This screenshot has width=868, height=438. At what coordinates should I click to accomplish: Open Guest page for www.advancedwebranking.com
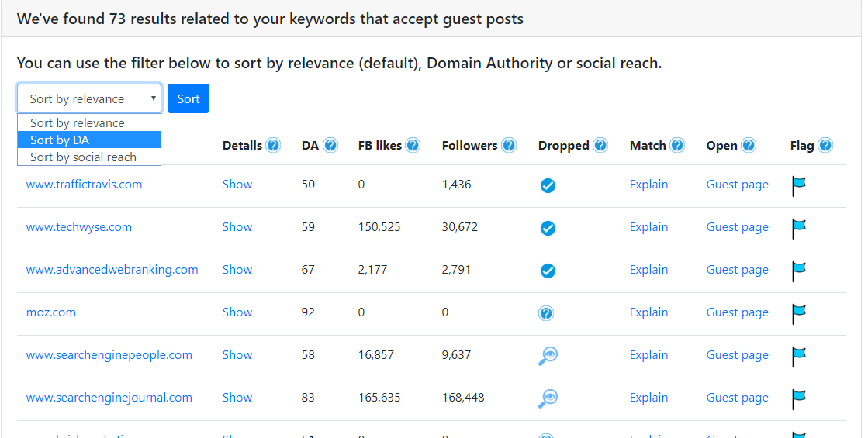tap(738, 269)
